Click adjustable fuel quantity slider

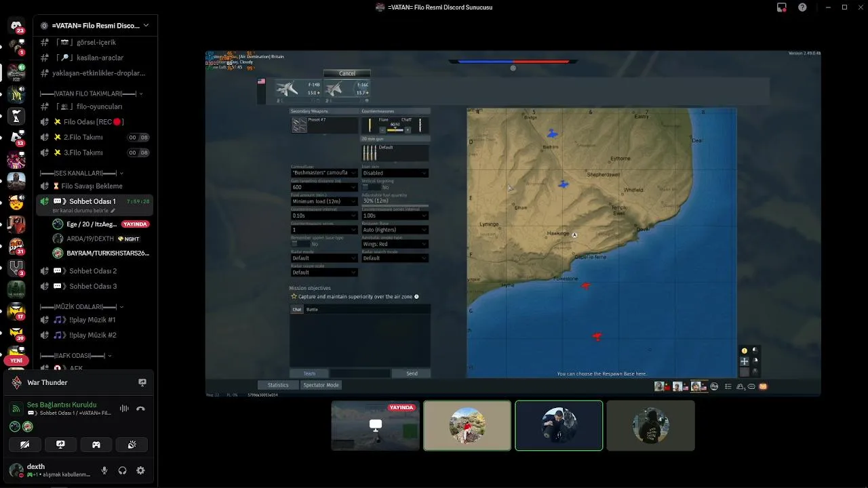(x=395, y=205)
